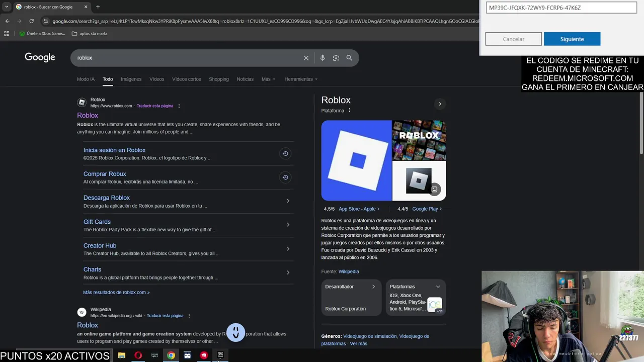Click the Google logo
Screen dimensions: 644x362
40,57
